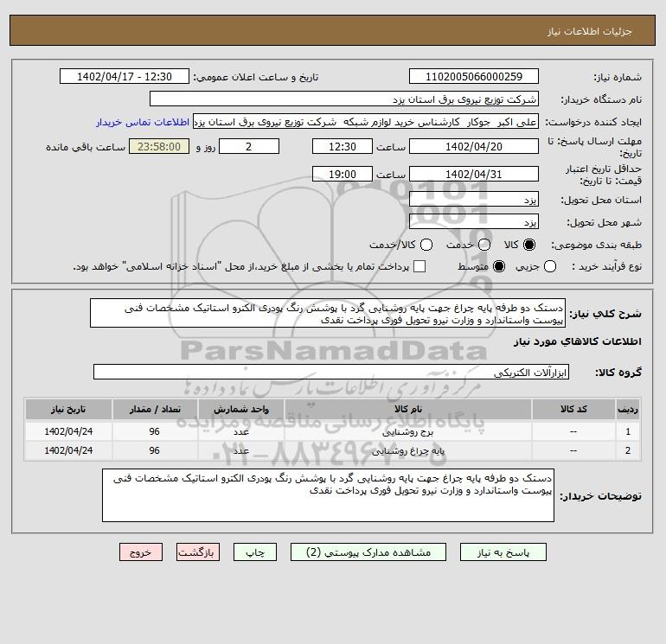Select the کالا radio button
The image size is (666, 644).
[529, 245]
